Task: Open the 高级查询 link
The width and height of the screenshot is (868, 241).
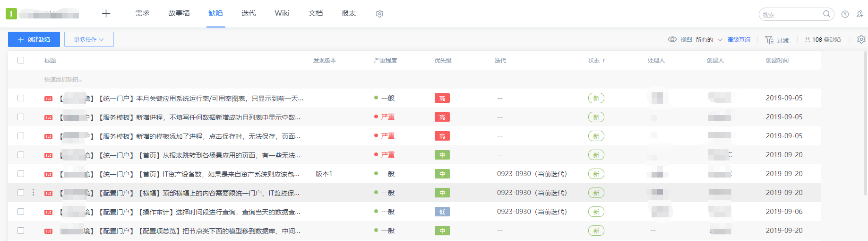Action: [x=739, y=40]
